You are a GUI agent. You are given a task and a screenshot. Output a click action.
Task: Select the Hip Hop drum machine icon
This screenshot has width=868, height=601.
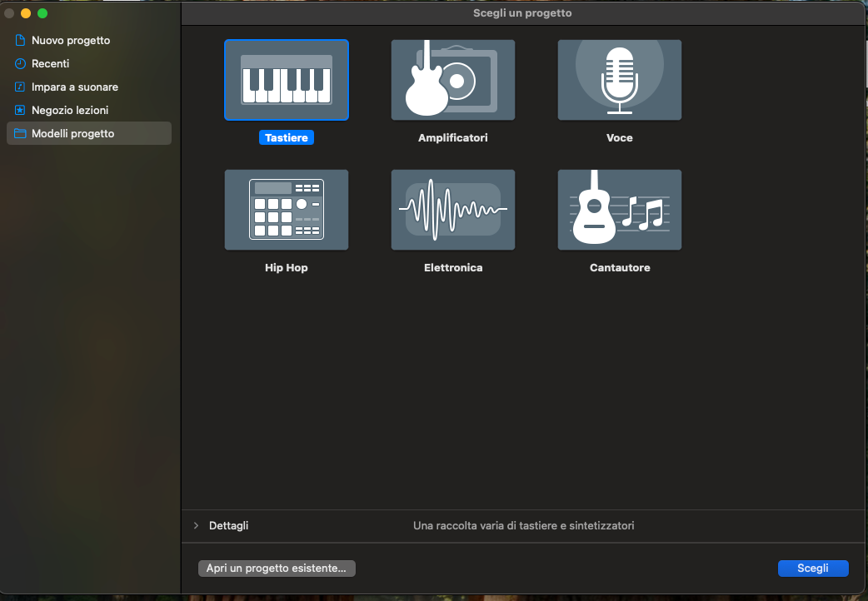[x=287, y=210]
